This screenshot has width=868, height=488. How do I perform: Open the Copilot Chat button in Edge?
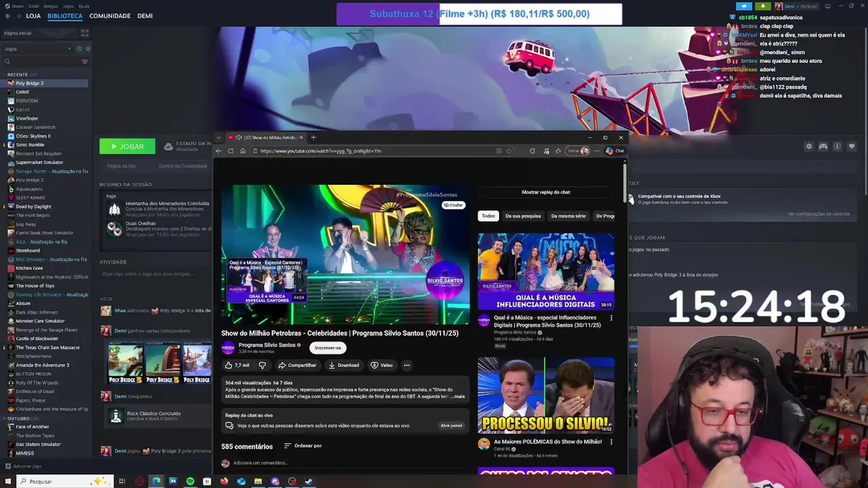(614, 151)
